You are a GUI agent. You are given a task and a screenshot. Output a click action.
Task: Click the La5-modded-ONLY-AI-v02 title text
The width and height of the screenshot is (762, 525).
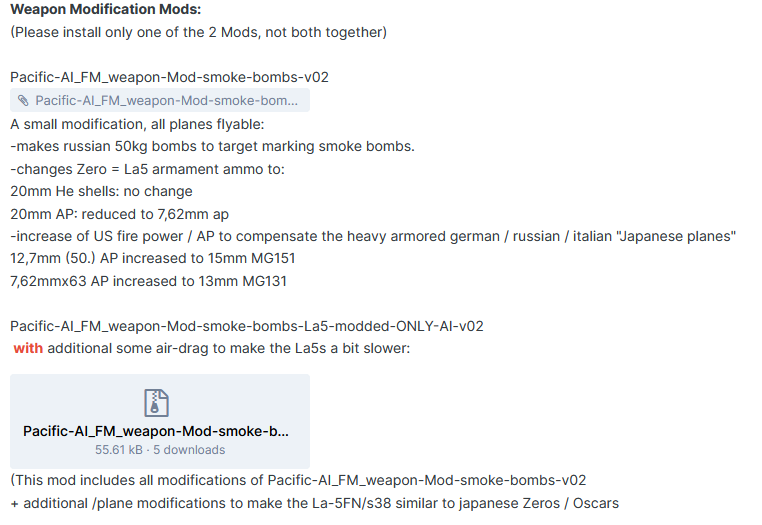point(247,326)
